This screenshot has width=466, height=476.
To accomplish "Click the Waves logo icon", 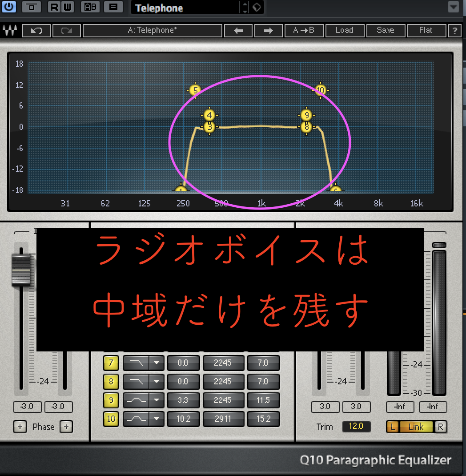I will pos(10,30).
